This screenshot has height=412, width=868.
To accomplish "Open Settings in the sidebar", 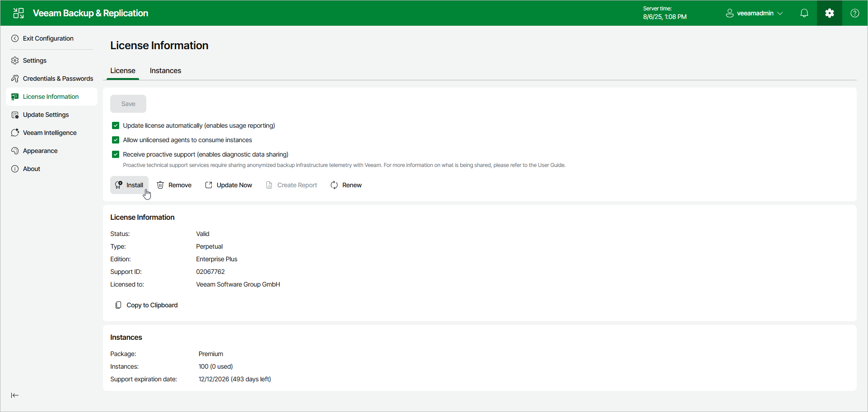I will click(x=51, y=60).
